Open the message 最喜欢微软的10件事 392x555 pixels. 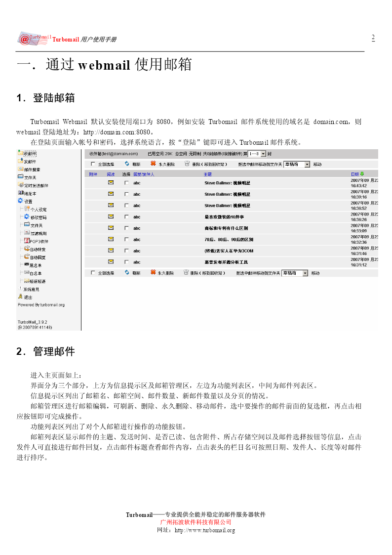click(x=224, y=217)
